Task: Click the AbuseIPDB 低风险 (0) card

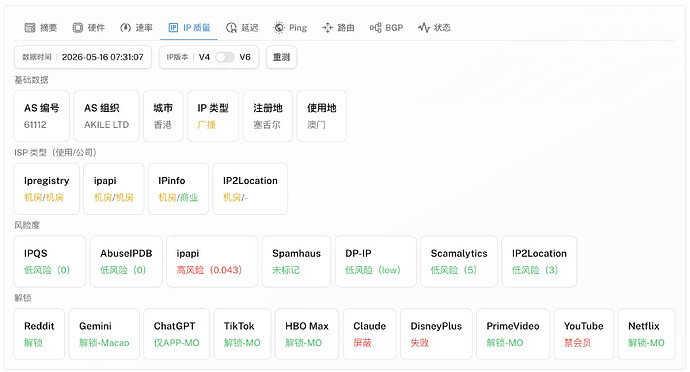Action: tap(126, 262)
